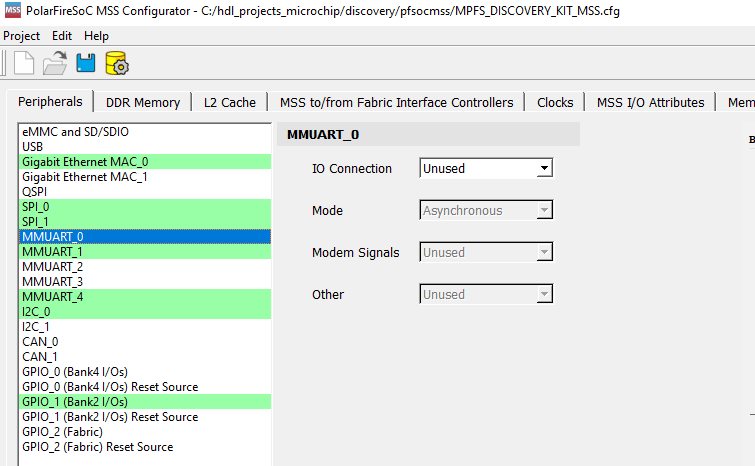Select eMMC and SD/SDIO in peripheral list
The height and width of the screenshot is (466, 755).
tap(75, 131)
